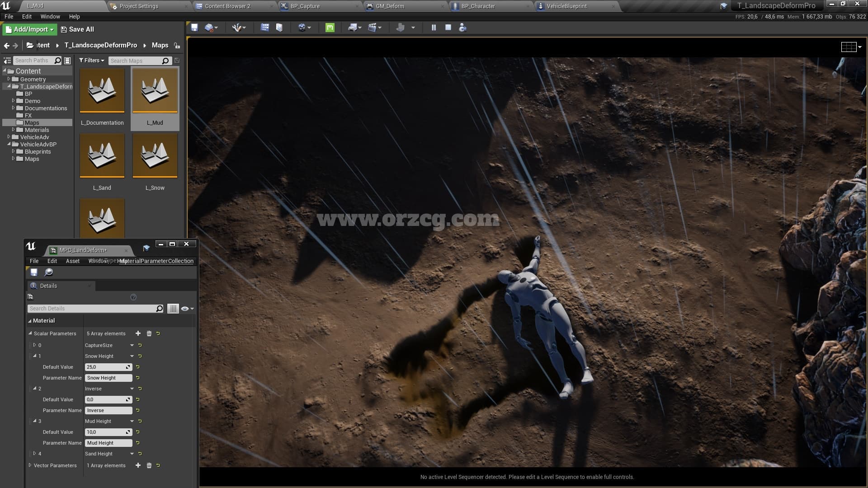Expand scalar parameter element 4
868x488 pixels.
pos(34,454)
